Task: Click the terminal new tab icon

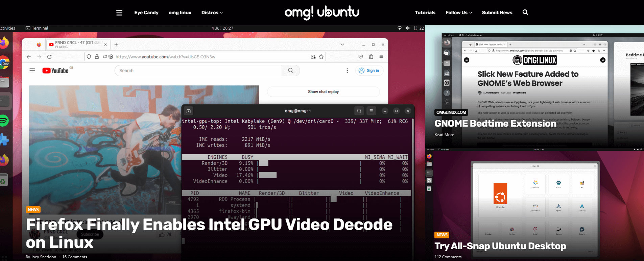Action: pyautogui.click(x=189, y=111)
